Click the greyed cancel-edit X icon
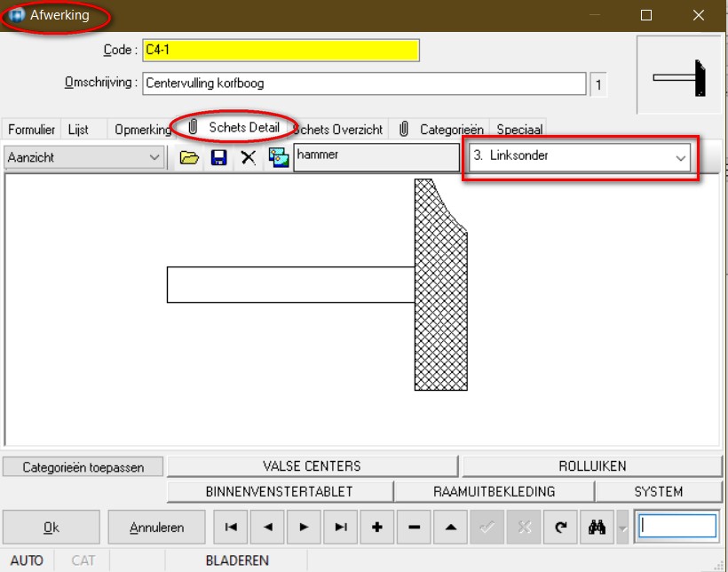The height and width of the screenshot is (572, 728). tap(524, 527)
